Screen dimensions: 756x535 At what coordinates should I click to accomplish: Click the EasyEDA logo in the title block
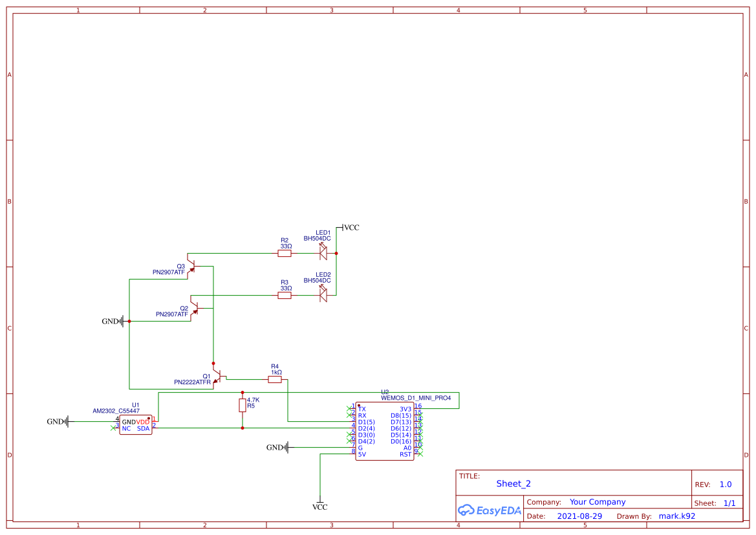click(x=488, y=510)
